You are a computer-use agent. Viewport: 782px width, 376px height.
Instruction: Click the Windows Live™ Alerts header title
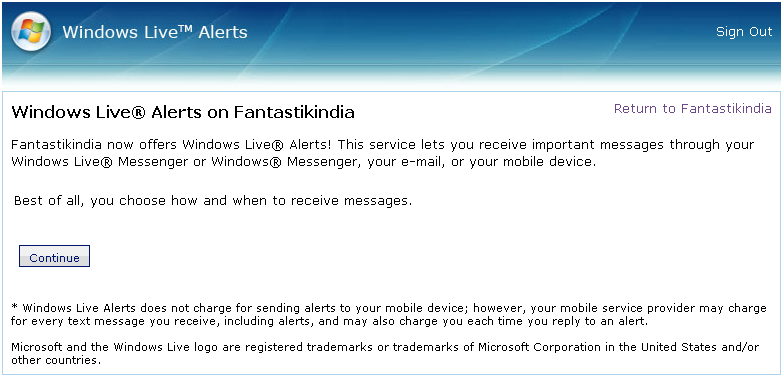click(155, 32)
